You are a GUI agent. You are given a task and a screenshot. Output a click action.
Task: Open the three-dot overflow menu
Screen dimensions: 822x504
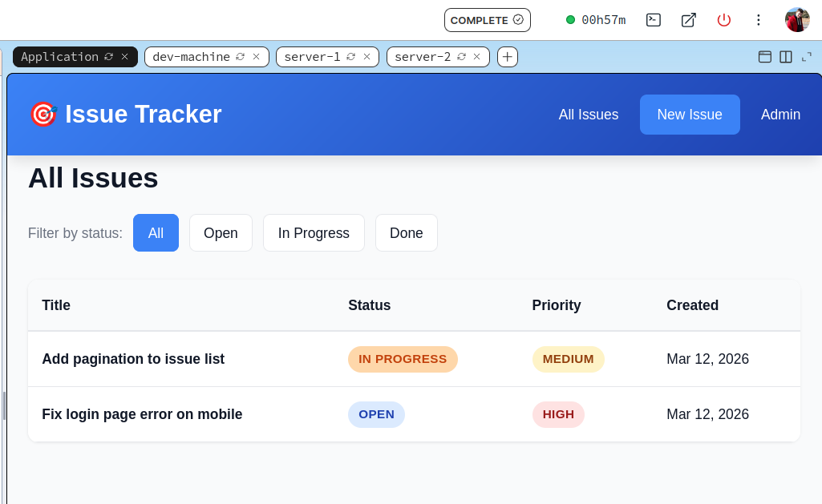759,20
